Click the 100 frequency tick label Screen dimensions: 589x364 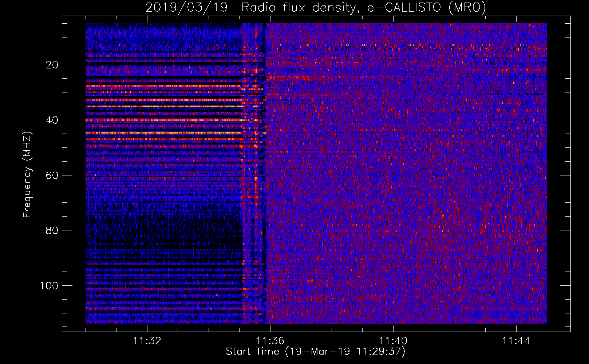pyautogui.click(x=49, y=286)
